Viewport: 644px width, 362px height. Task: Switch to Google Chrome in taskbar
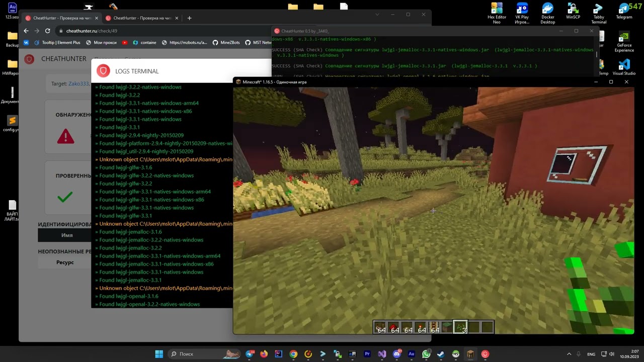293,354
